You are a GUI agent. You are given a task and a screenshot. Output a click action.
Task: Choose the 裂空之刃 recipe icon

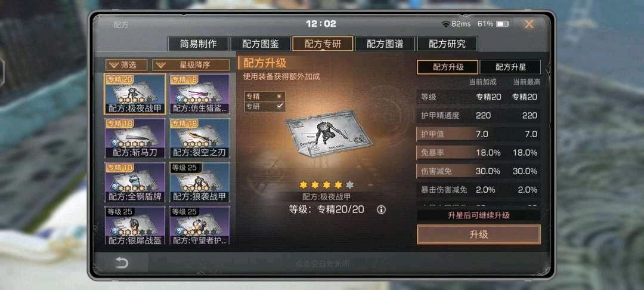tap(200, 138)
